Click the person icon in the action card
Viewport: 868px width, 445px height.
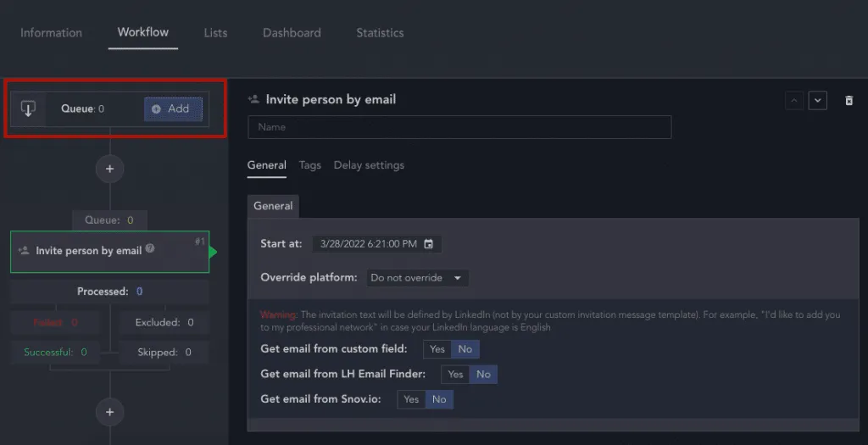pos(24,251)
